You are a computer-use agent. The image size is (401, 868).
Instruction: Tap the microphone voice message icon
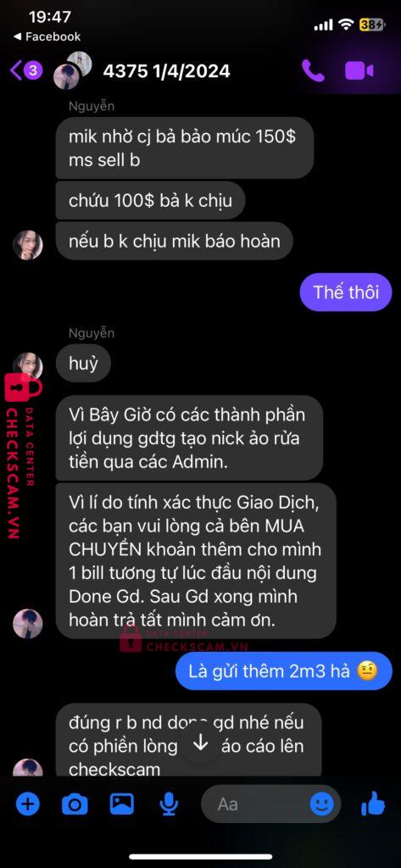click(x=169, y=804)
